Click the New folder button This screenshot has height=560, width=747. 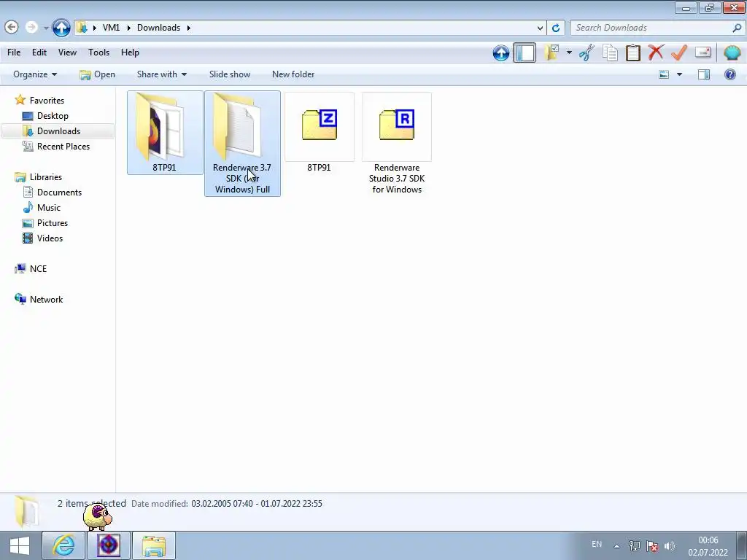tap(293, 74)
